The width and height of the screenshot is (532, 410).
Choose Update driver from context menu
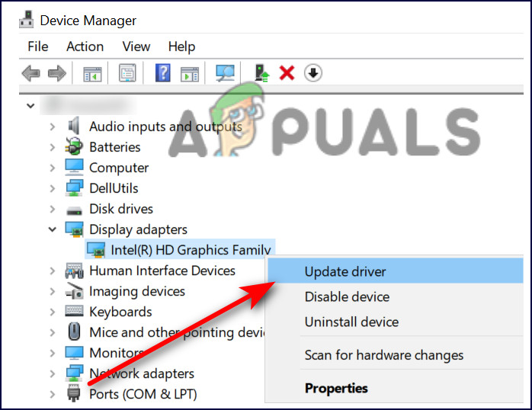[345, 271]
